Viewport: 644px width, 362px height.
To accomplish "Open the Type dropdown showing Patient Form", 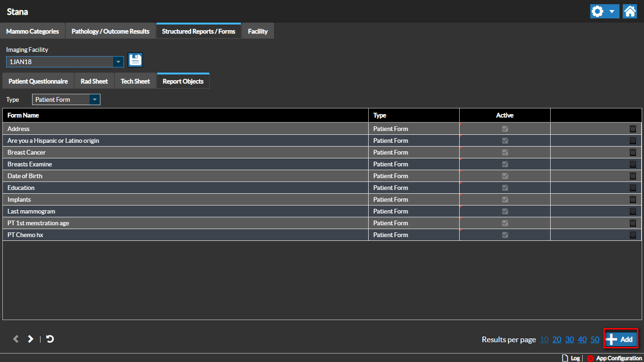I will pyautogui.click(x=94, y=99).
